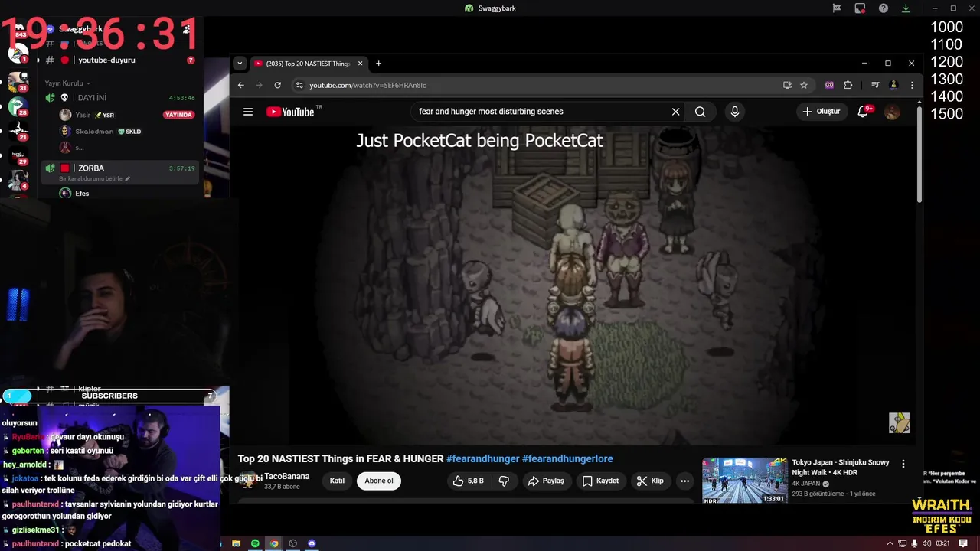Viewport: 980px width, 551px height.
Task: Clear the YouTube search box text
Action: click(675, 112)
